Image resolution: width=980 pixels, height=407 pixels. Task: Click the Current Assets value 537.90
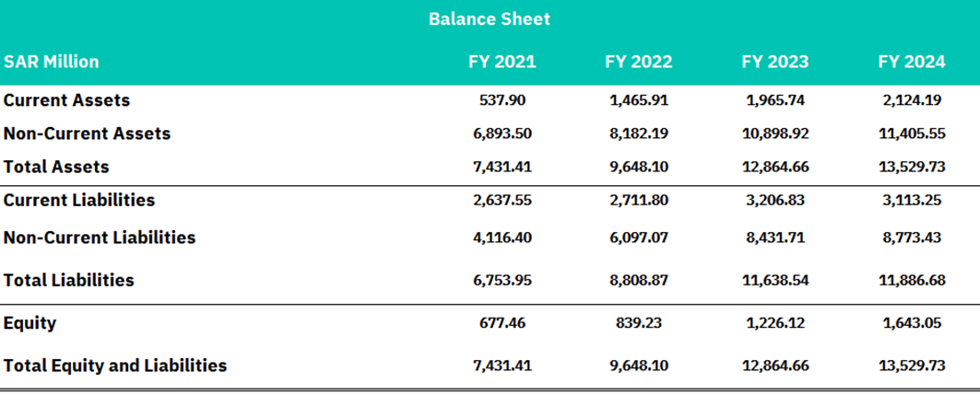click(502, 100)
